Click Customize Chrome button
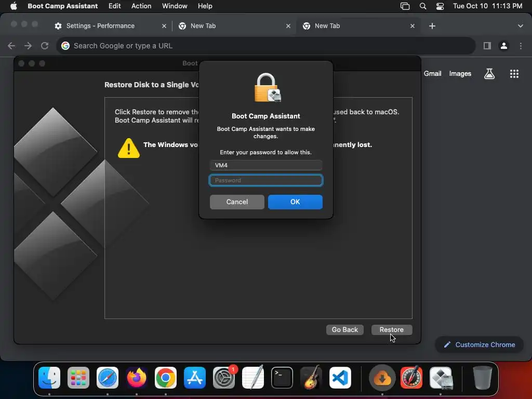The height and width of the screenshot is (399, 532). point(480,345)
